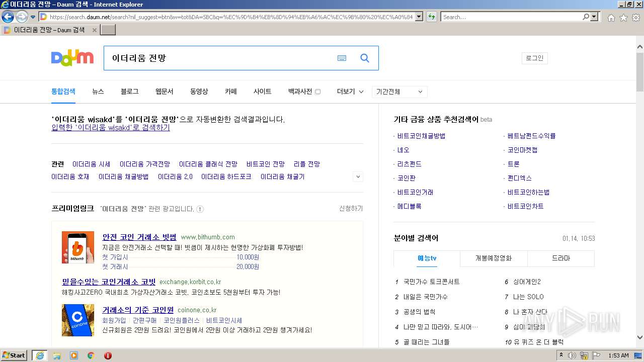Switch to the 개봉예정영화 tab
Viewport: 644px width, 362px height.
coord(494,258)
